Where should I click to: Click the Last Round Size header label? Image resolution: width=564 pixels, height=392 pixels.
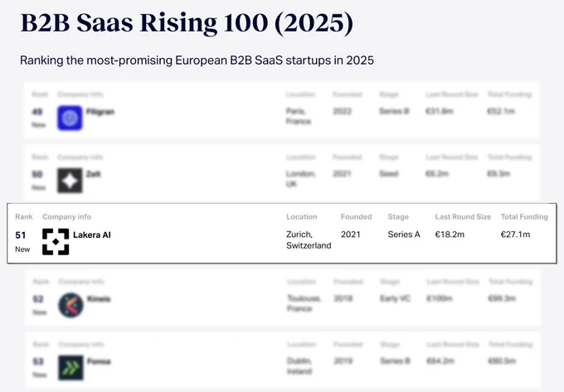(463, 216)
